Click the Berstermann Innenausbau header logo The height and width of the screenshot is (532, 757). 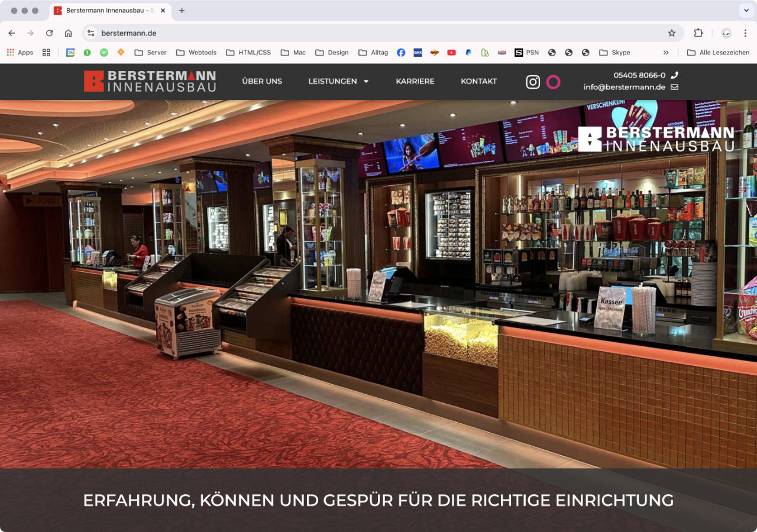click(150, 82)
